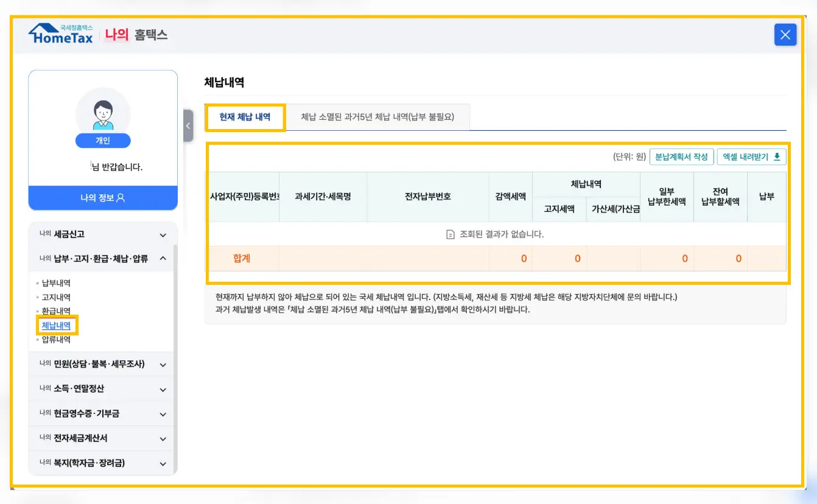Click the 개인 user avatar
Image resolution: width=817 pixels, height=504 pixels.
pyautogui.click(x=103, y=113)
